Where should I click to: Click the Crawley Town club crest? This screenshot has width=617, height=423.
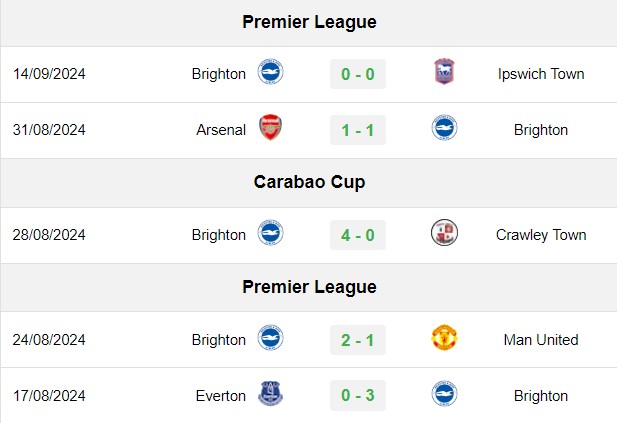coord(444,233)
